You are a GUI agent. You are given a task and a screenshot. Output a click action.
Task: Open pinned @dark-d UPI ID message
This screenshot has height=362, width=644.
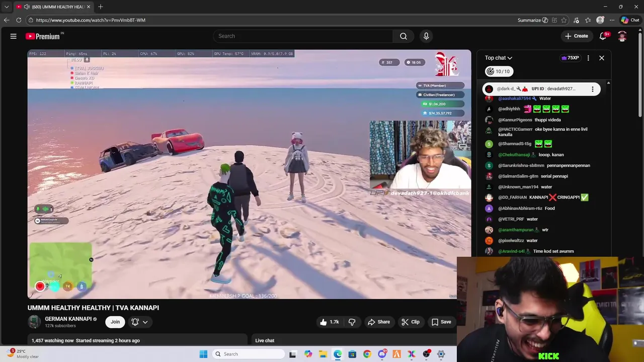click(x=541, y=89)
